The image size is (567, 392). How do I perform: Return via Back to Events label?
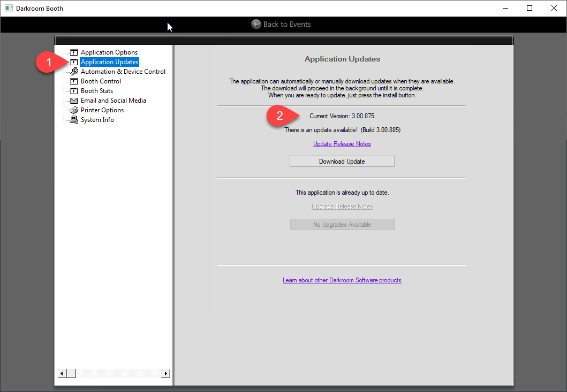coord(287,24)
